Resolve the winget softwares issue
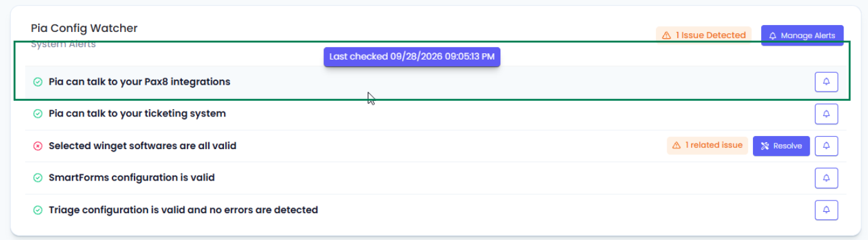This screenshot has height=240, width=868. click(x=781, y=146)
